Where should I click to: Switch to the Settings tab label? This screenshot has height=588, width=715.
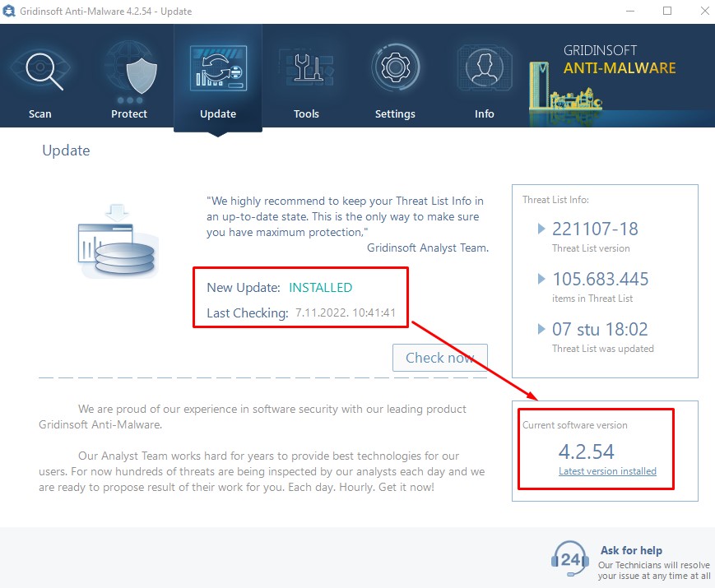pyautogui.click(x=395, y=114)
